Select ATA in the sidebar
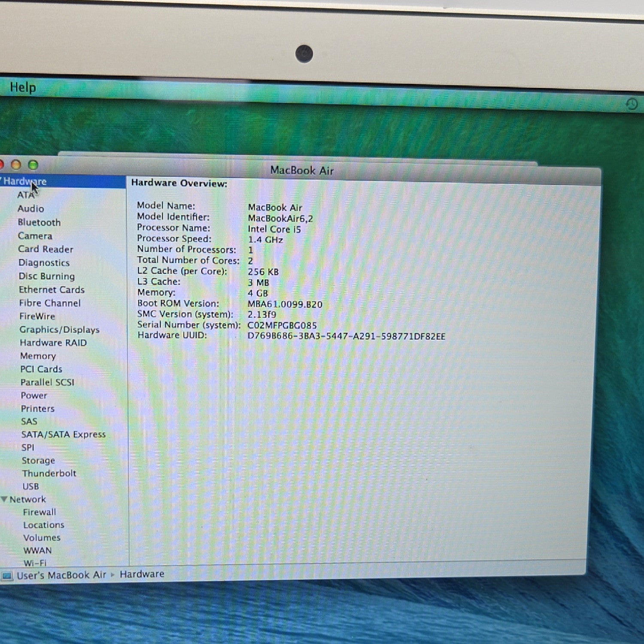Screen dimensions: 644x644 coord(26,195)
